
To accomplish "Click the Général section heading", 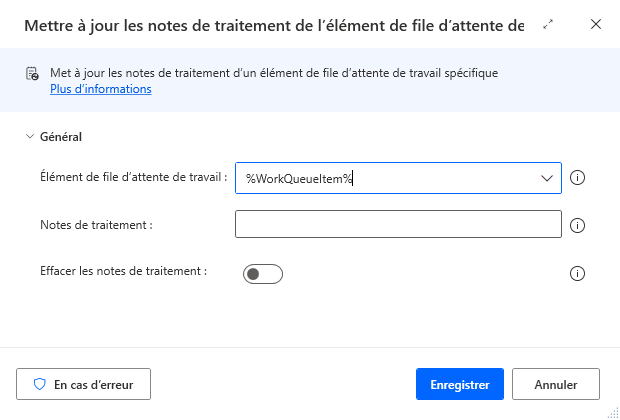I will click(61, 137).
